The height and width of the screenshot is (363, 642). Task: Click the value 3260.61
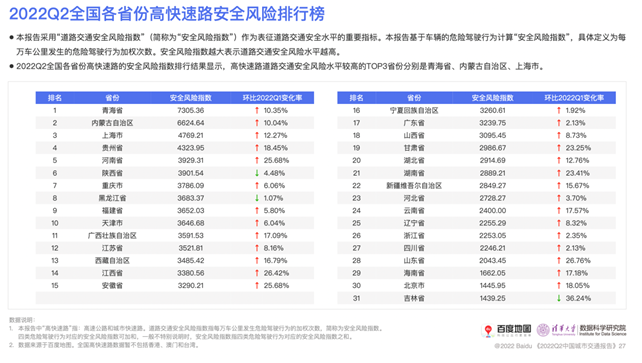(493, 110)
